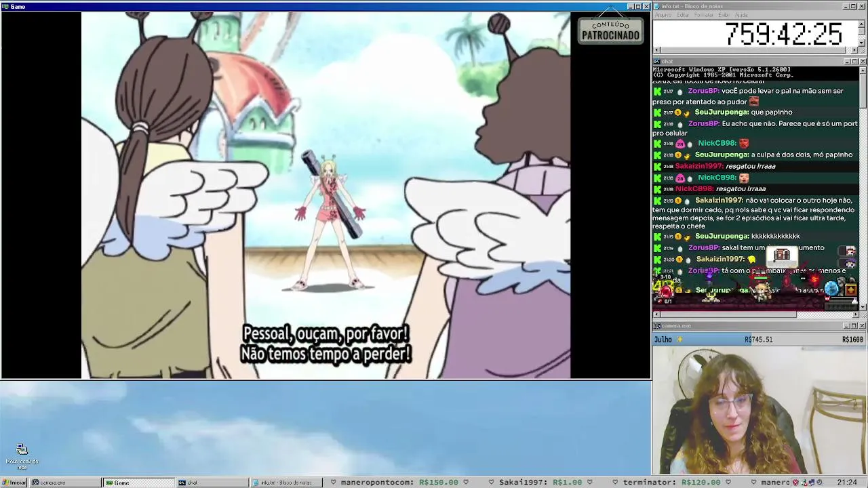Click the red shield system tray icon
Image resolution: width=868 pixels, height=488 pixels.
click(797, 483)
